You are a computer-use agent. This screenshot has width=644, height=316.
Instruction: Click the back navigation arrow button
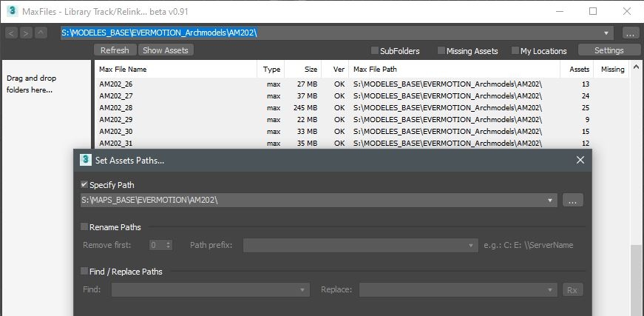10,33
